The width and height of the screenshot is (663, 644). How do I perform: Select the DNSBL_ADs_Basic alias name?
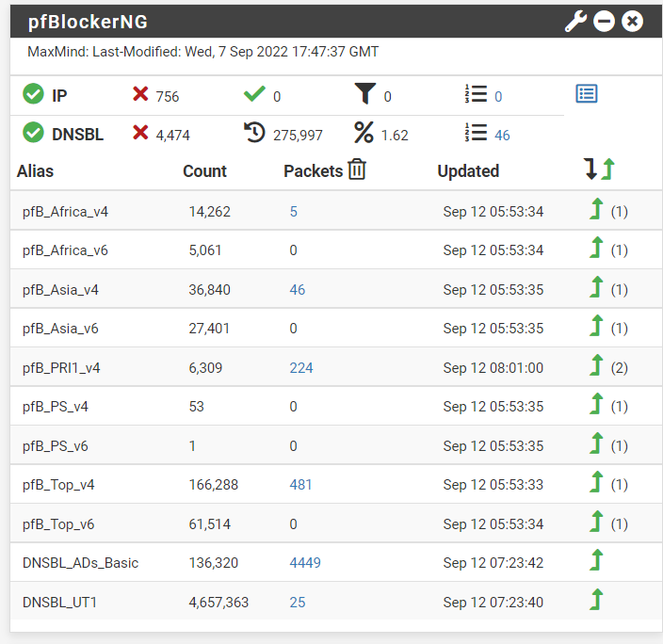pos(80,563)
